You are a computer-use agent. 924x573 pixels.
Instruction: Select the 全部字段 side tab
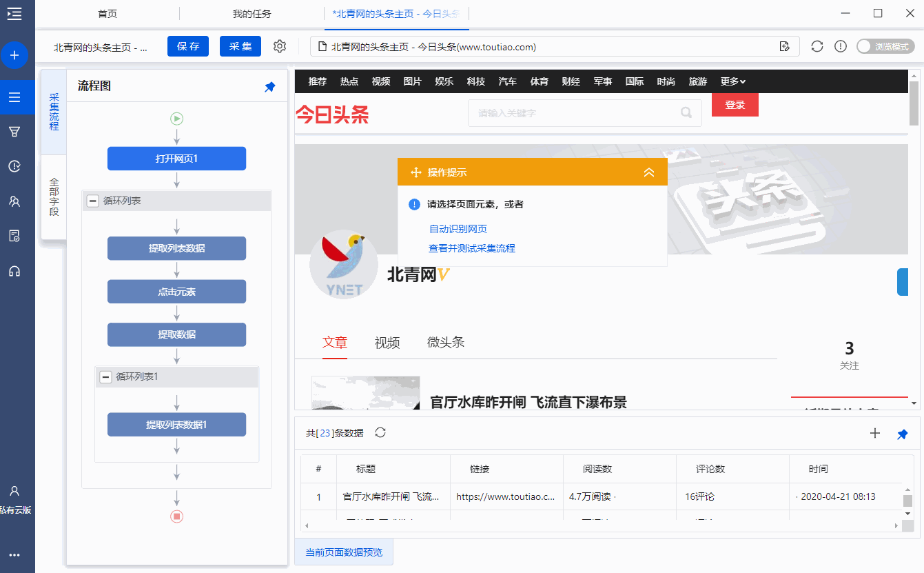tap(54, 197)
